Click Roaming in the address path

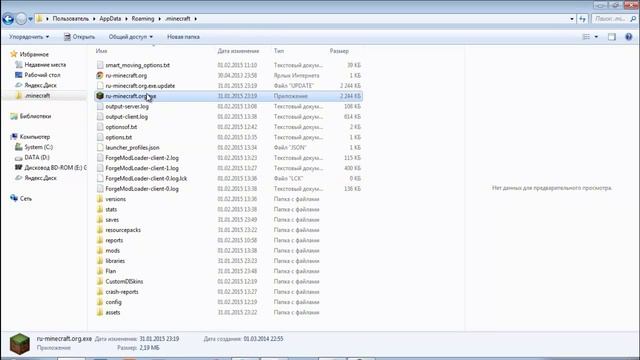click(x=143, y=19)
